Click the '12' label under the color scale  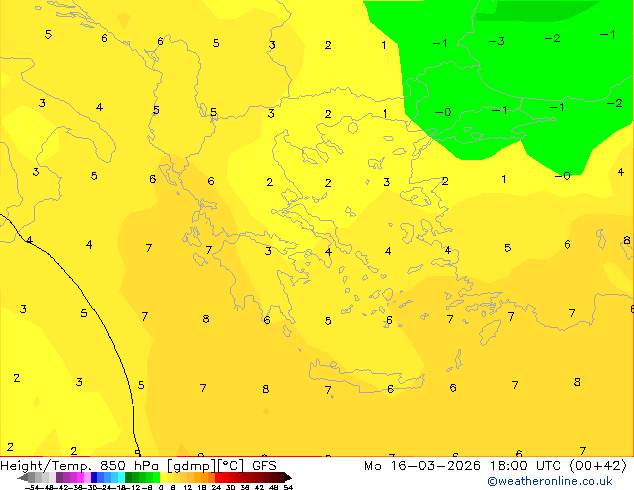[188, 487]
